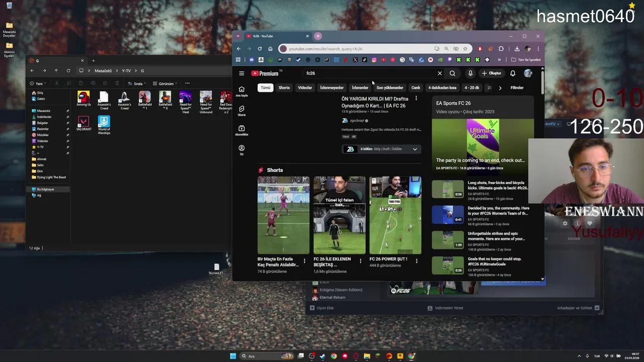644x362 pixels.
Task: Open the Siz page in YouTube sidebar
Action: 242,150
